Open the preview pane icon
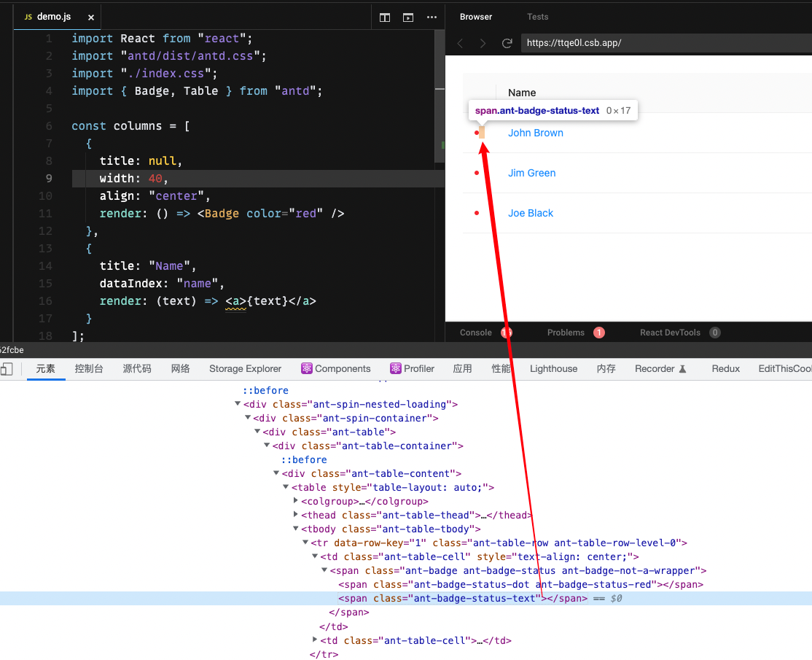This screenshot has height=660, width=812. (408, 18)
